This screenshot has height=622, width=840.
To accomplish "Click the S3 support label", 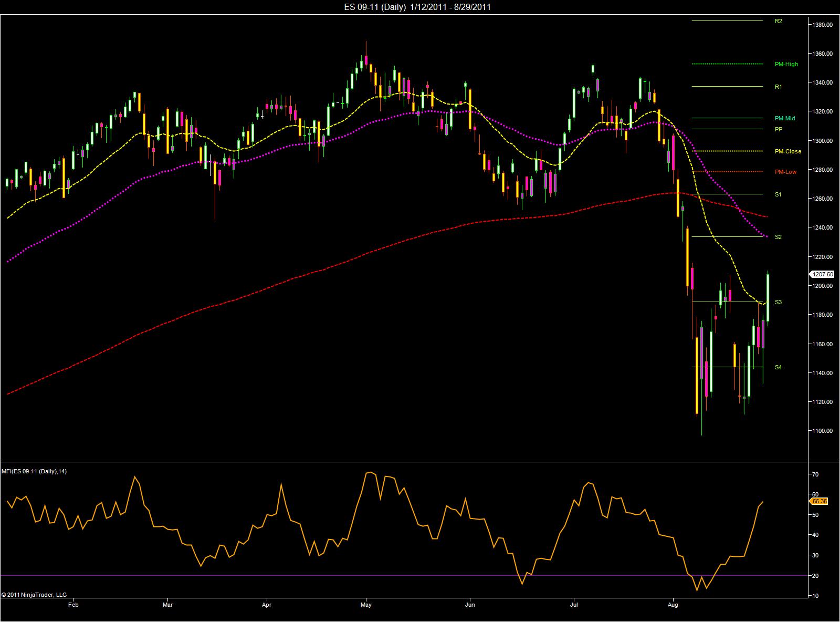I will coord(778,302).
